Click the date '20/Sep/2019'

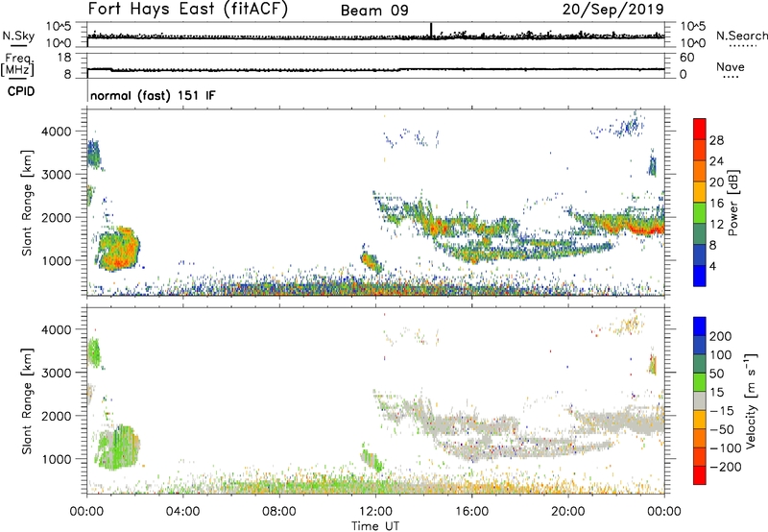[612, 9]
